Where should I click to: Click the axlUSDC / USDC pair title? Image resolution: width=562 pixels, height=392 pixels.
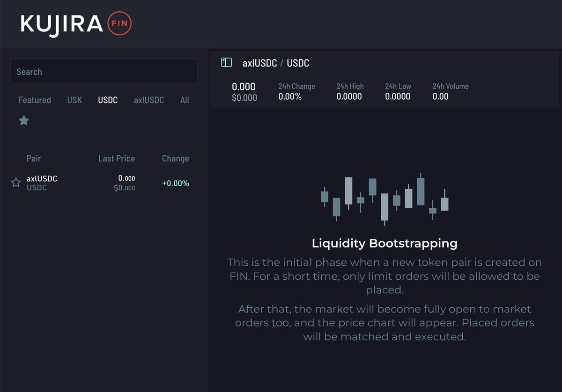tap(276, 63)
